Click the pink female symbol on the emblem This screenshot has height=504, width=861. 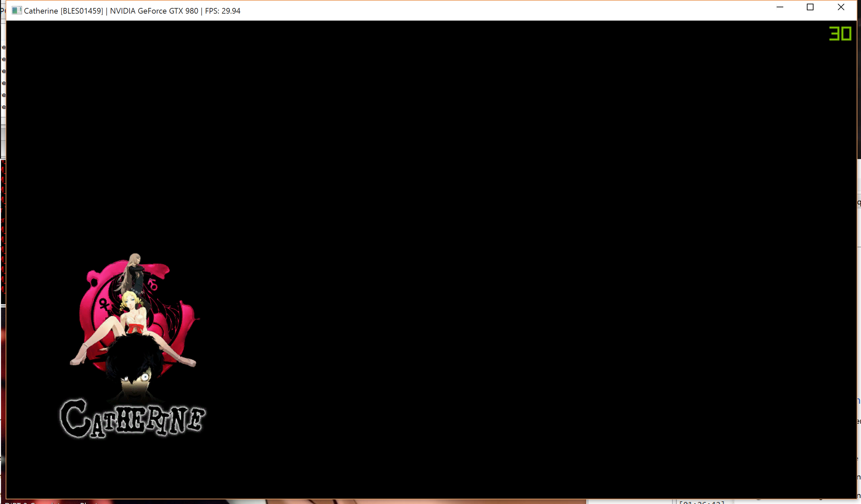coord(104,303)
